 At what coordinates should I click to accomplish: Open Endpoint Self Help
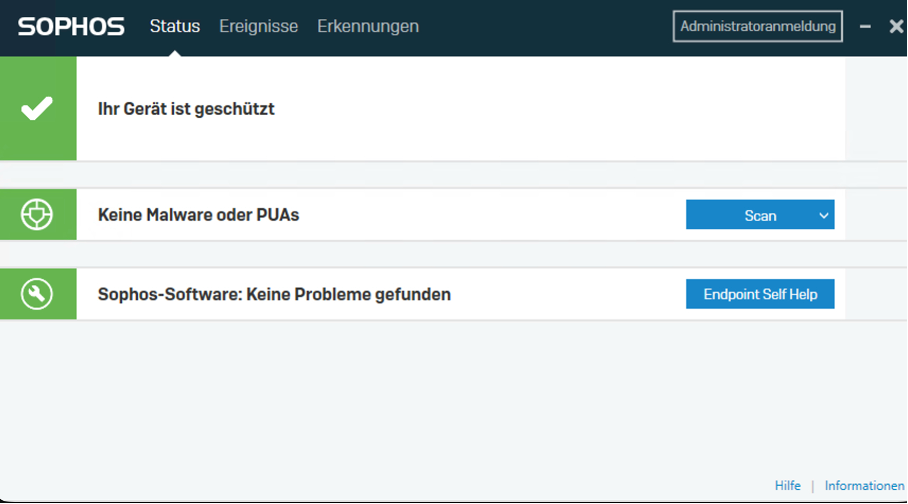(760, 294)
